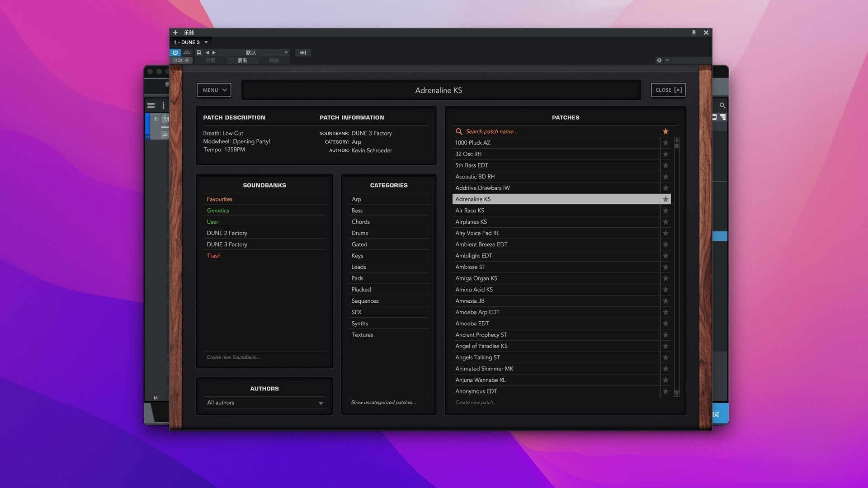Close the patch browser with CLOSE button

668,90
